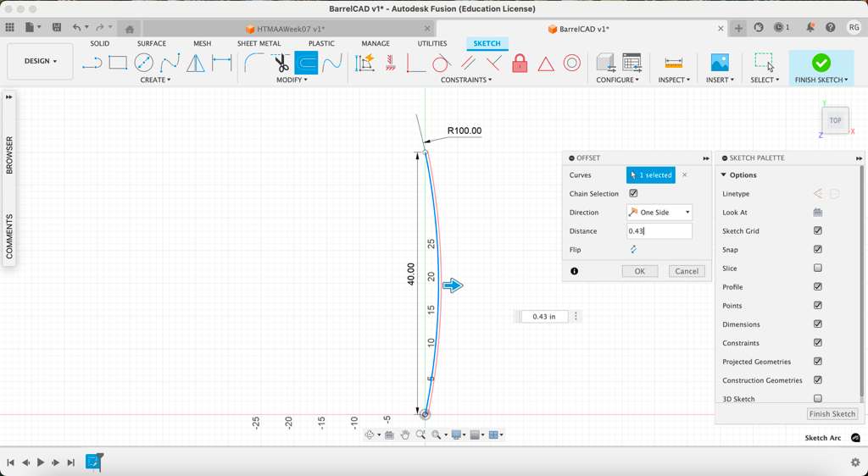
Task: Open the Direction One Side dropdown
Action: tap(659, 213)
